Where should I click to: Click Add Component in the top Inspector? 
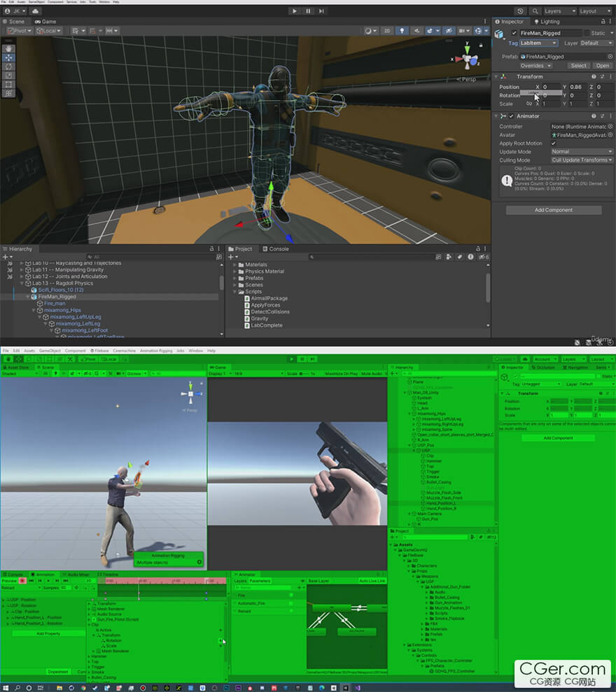(554, 210)
